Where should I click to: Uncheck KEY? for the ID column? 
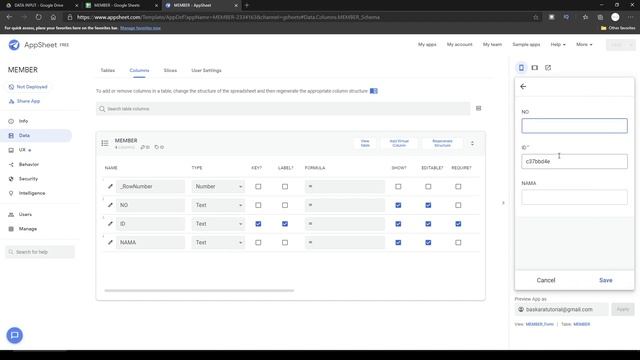[x=258, y=224]
